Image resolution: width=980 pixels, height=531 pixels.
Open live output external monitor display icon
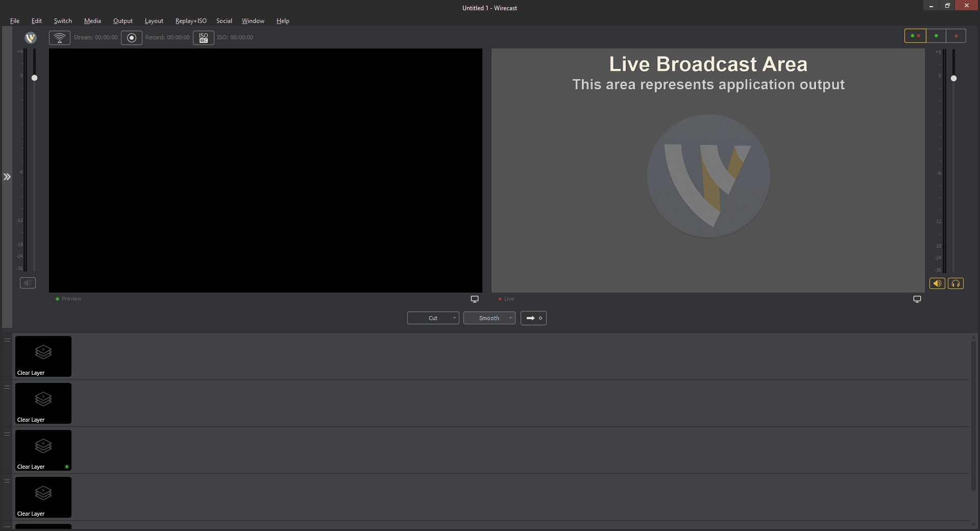[917, 299]
